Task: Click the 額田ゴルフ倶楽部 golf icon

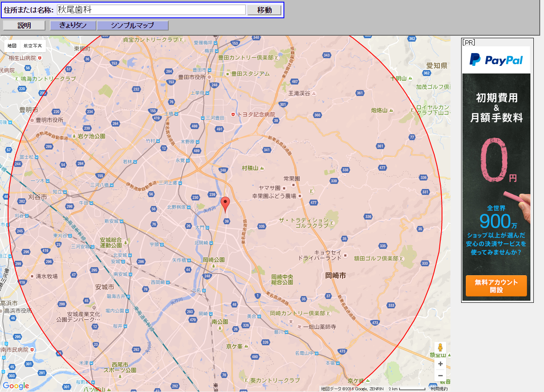Action: (x=402, y=258)
